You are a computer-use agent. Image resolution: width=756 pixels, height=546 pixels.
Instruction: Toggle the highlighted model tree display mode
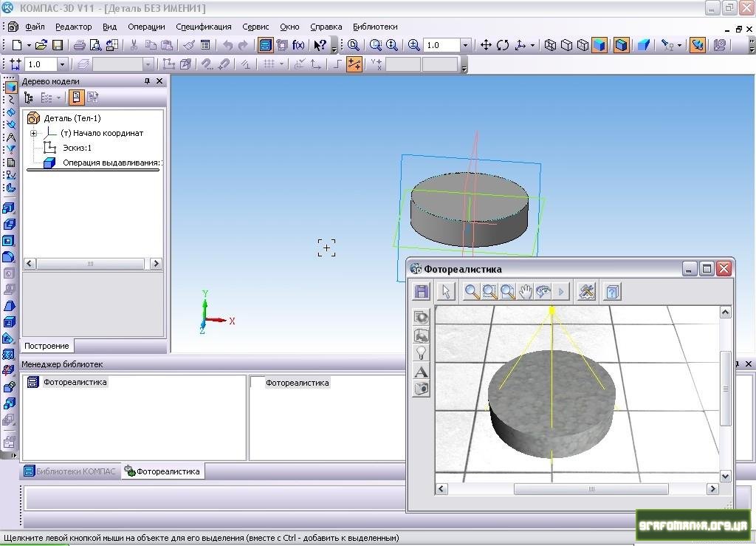pos(76,98)
